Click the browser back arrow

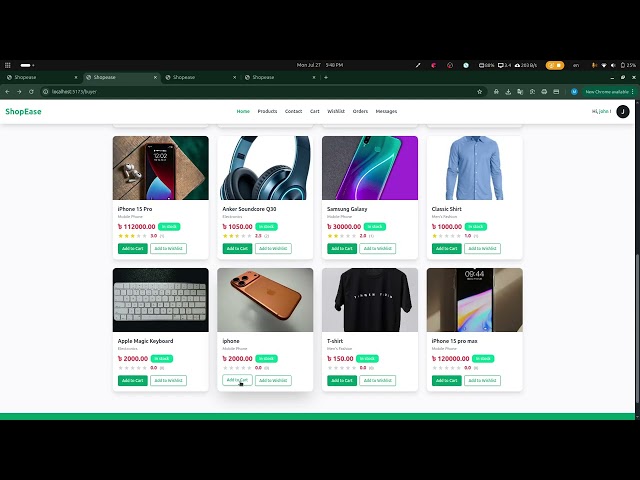click(x=7, y=92)
